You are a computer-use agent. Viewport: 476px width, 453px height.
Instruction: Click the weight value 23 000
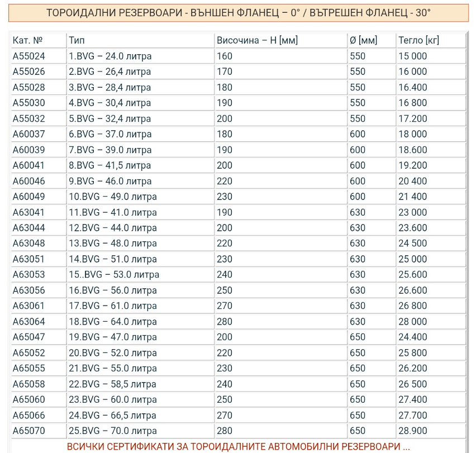412,212
